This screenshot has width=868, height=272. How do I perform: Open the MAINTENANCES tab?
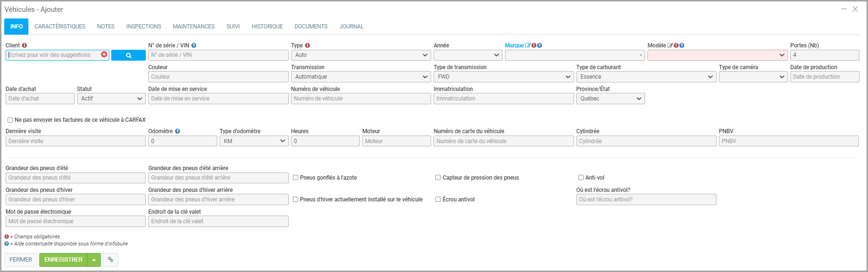pos(194,27)
